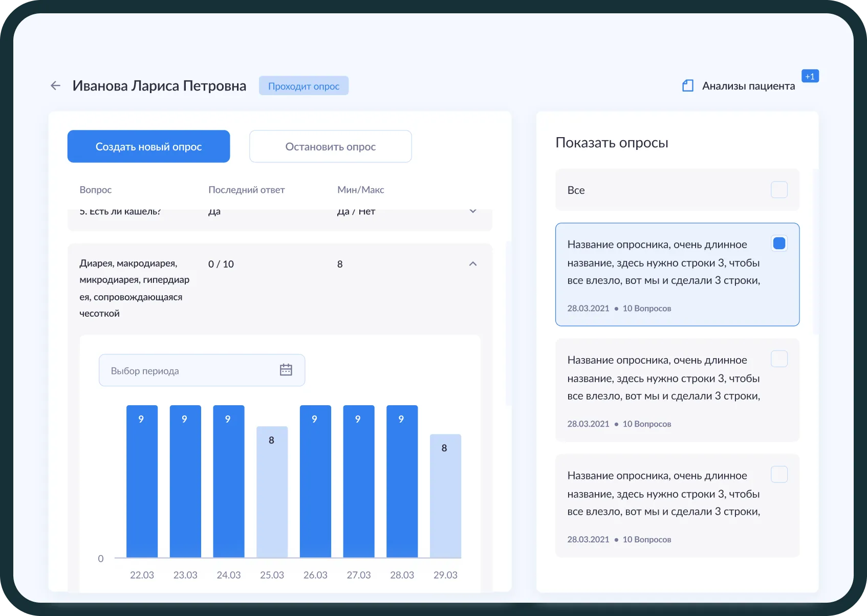The width and height of the screenshot is (867, 616).
Task: Click the 'Последний ответ' column header
Action: [246, 190]
